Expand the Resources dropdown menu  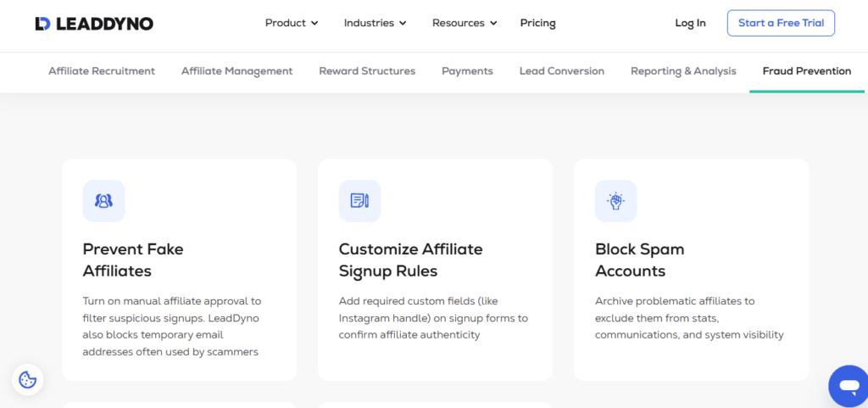(465, 23)
